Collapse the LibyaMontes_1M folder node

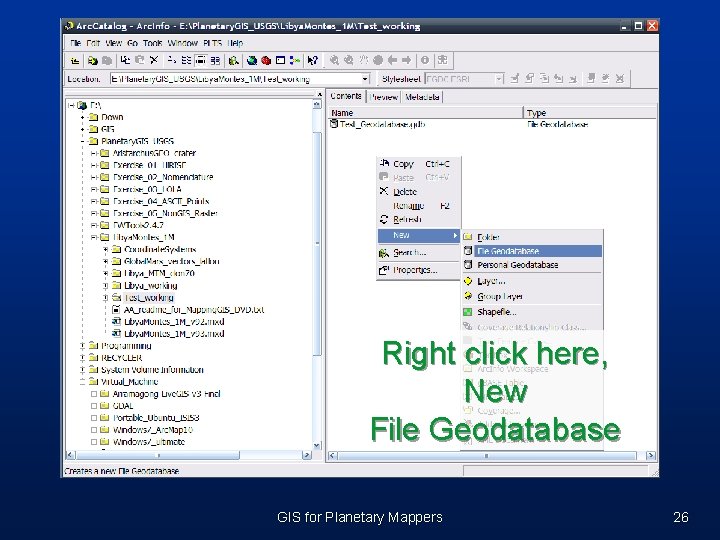pos(94,237)
